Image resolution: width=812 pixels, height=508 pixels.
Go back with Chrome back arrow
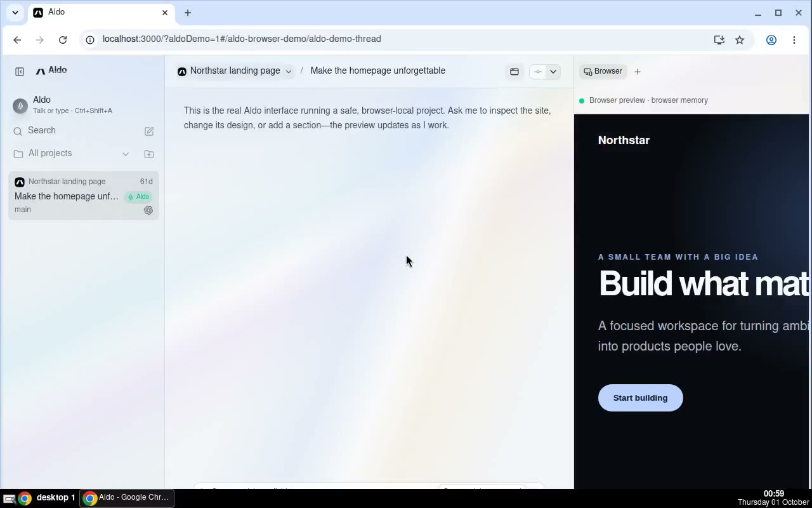click(17, 39)
